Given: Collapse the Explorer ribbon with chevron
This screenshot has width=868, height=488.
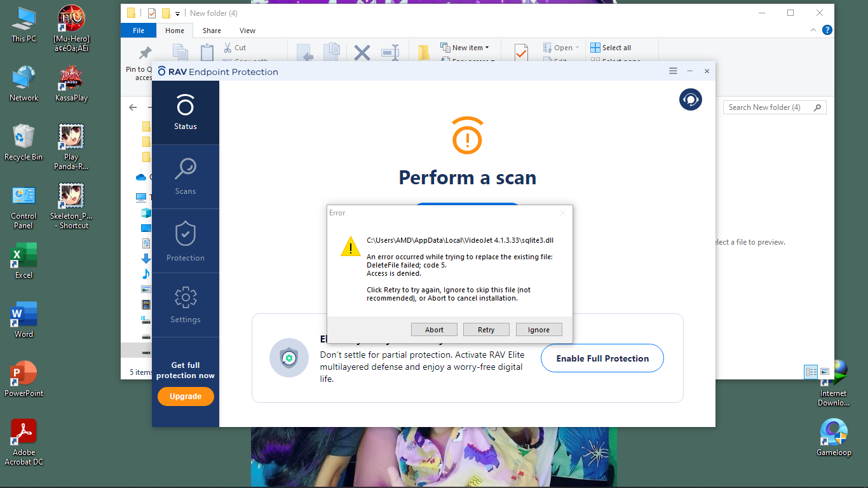Looking at the screenshot, I should click(x=814, y=30).
